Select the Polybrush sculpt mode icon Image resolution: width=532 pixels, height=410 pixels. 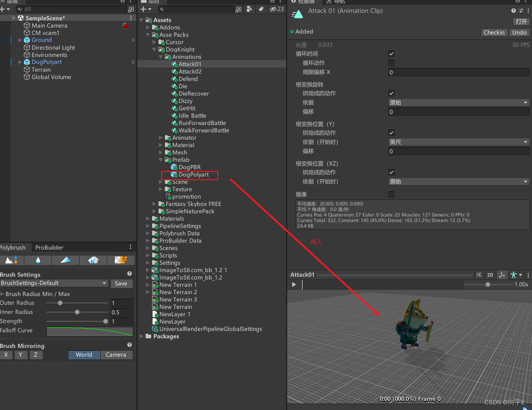11,260
